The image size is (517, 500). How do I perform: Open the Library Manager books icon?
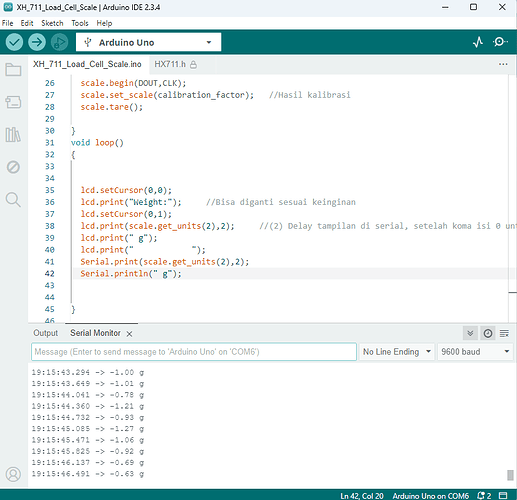point(13,135)
